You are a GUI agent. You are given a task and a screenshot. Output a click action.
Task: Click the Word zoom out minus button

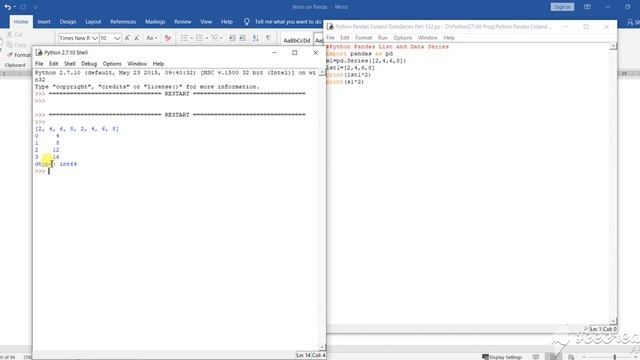584,357
